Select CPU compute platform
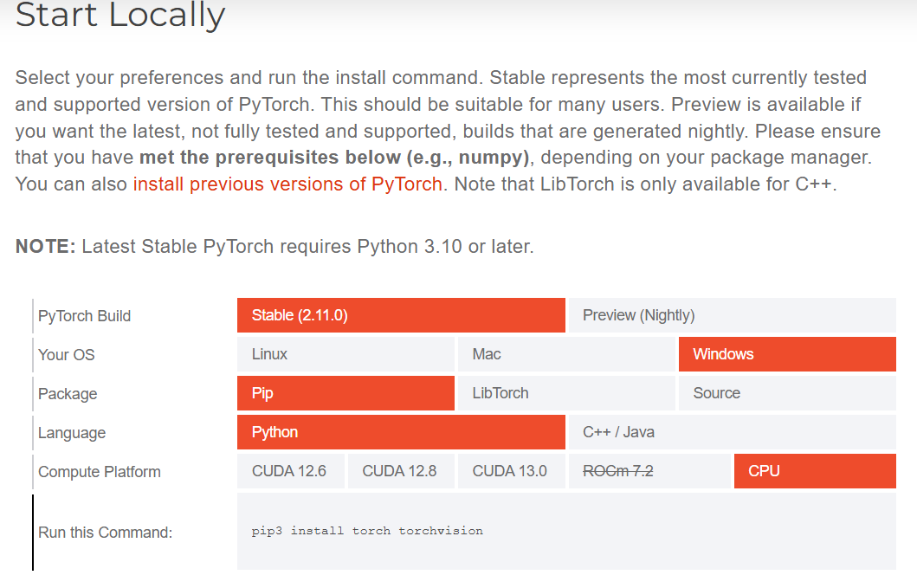The width and height of the screenshot is (917, 588). (x=814, y=471)
